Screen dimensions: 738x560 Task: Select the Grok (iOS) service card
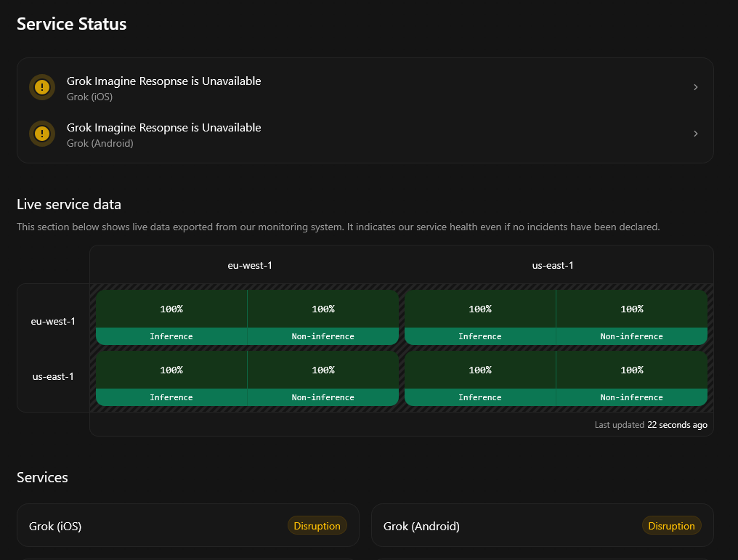188,525
